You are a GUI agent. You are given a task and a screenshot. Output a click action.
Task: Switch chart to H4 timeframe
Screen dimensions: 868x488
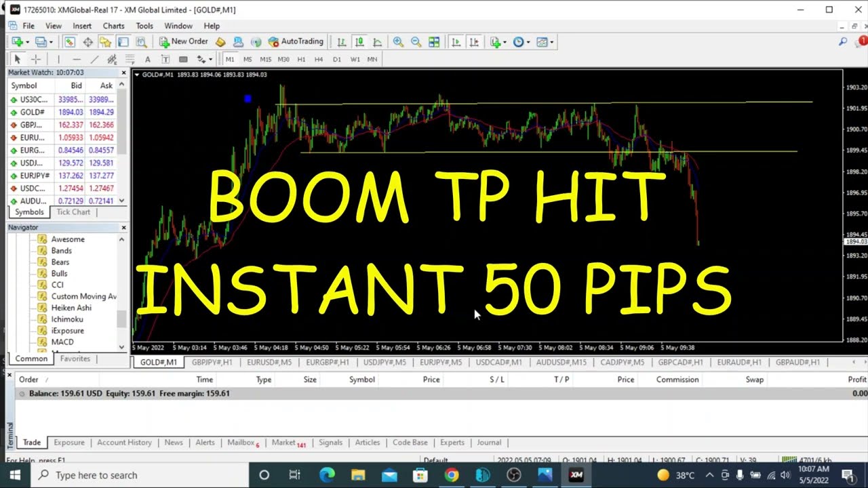click(319, 60)
